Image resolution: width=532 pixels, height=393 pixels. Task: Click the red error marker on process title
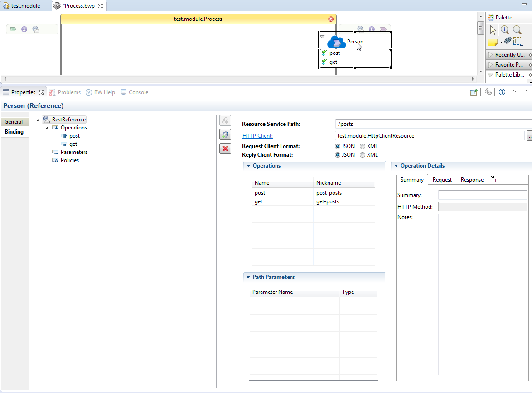click(x=331, y=19)
